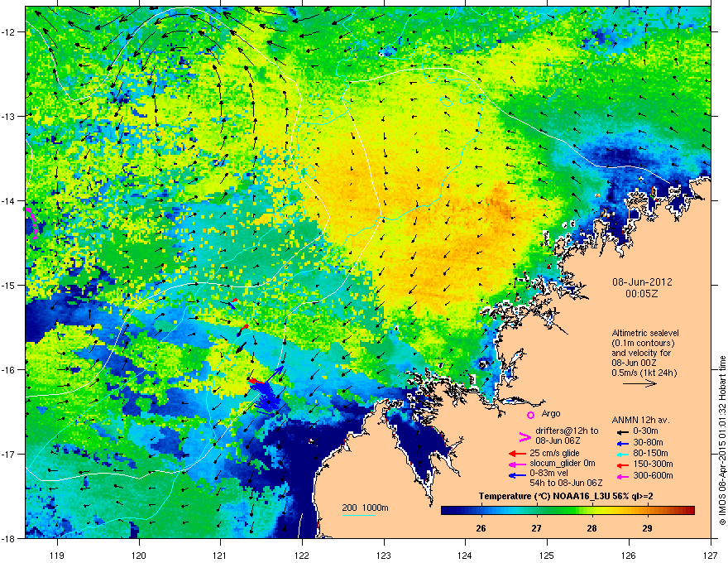The width and height of the screenshot is (728, 563).
Task: Click the (0.1m contours) text line
Action: (x=643, y=344)
